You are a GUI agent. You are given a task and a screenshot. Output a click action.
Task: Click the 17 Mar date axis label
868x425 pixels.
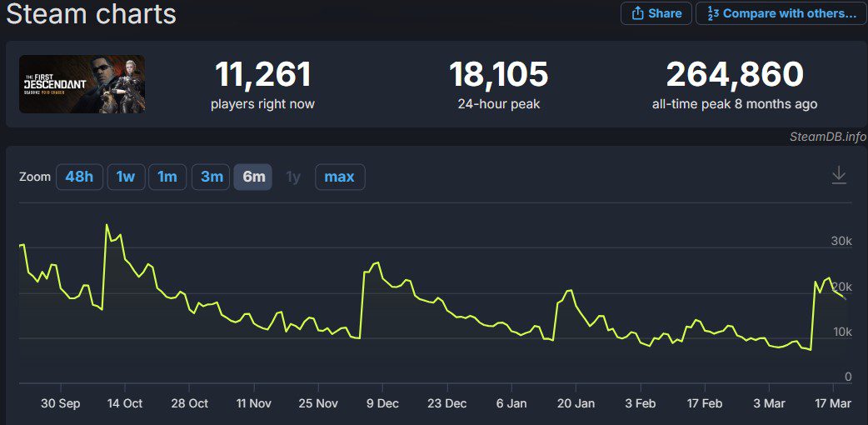(x=834, y=403)
